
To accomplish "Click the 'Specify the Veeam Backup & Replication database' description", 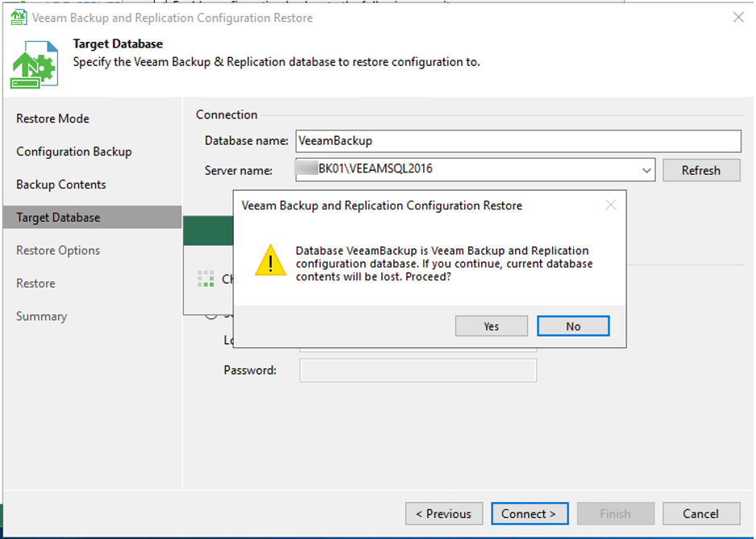I will click(276, 62).
